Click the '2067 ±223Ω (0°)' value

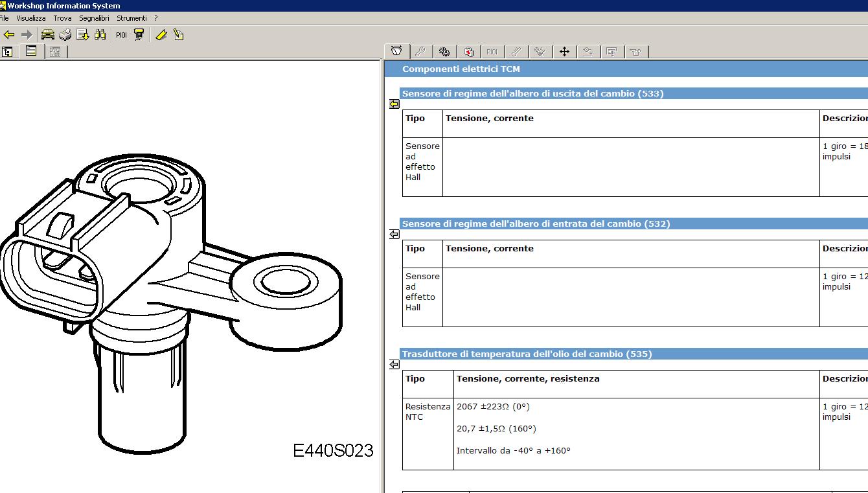click(x=493, y=407)
